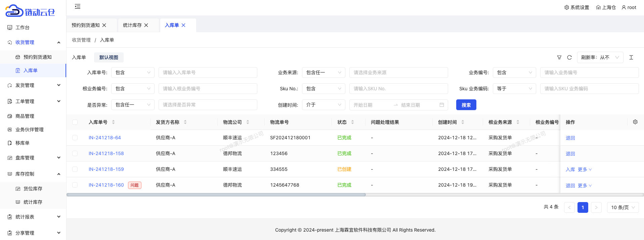Click the filter funnel icon

tap(559, 57)
